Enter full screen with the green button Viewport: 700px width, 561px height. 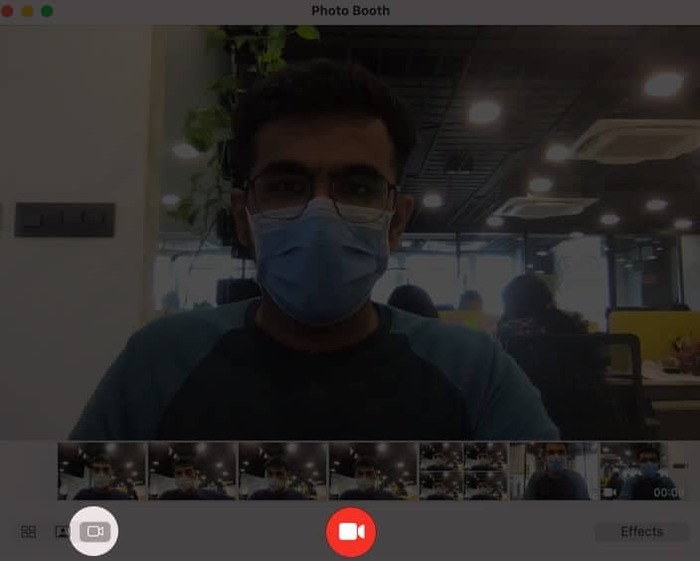pyautogui.click(x=47, y=10)
